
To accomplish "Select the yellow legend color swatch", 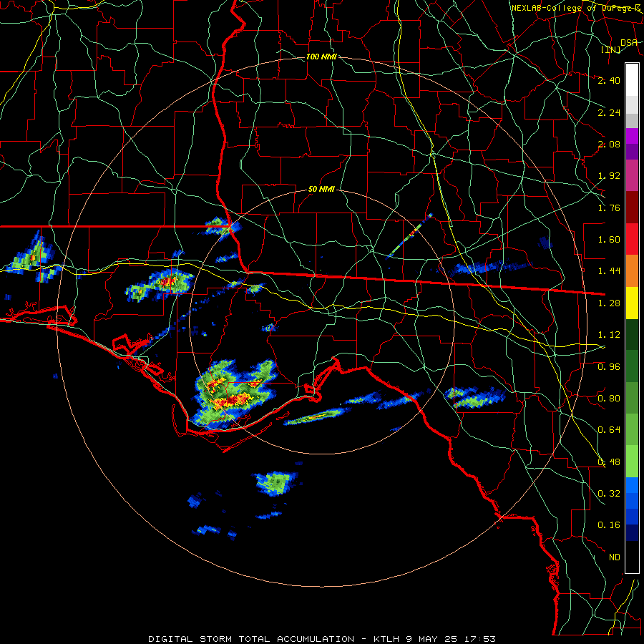I will 632,303.
